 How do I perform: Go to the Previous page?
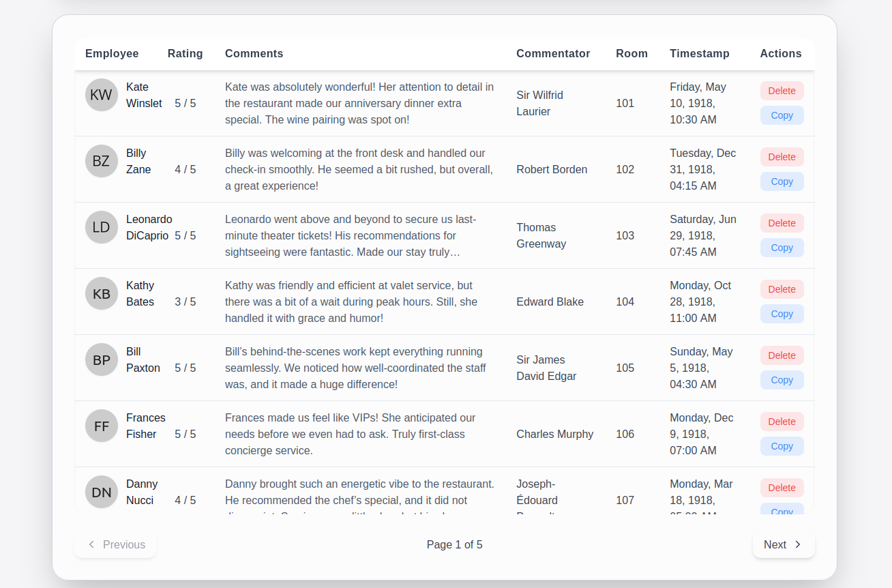click(x=115, y=544)
